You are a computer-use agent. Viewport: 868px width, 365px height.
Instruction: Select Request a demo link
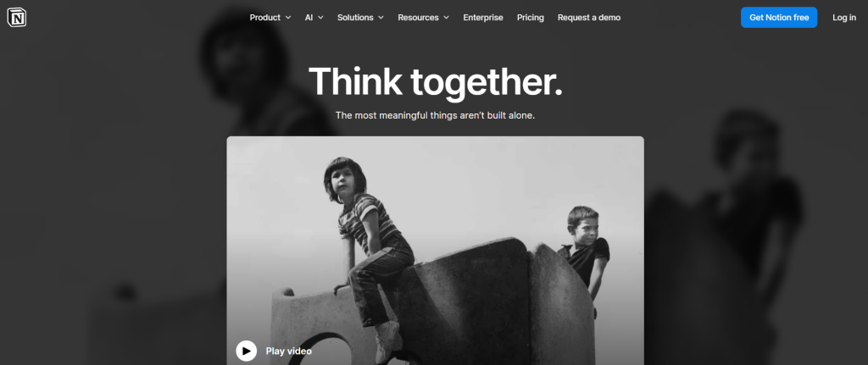click(x=589, y=18)
